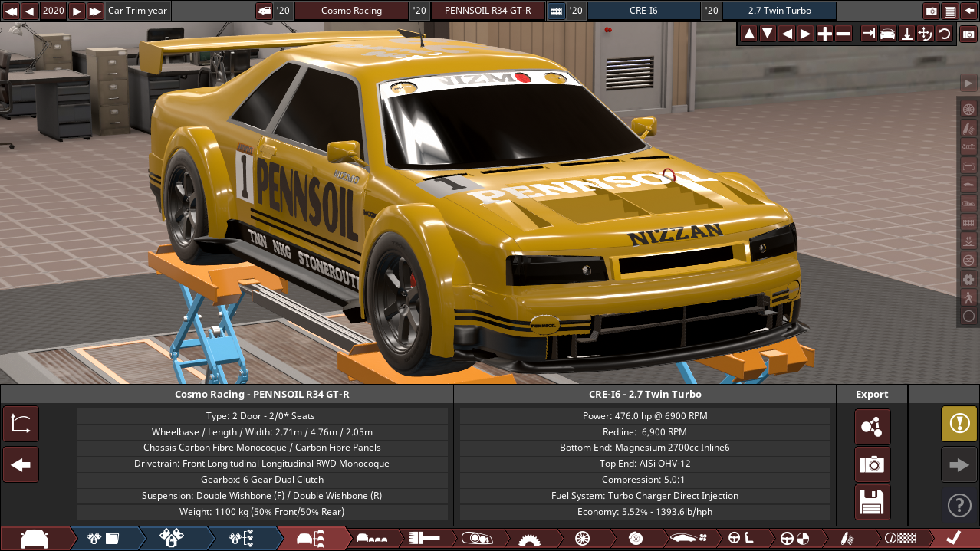Image resolution: width=980 pixels, height=551 pixels.
Task: Open the brakes disc tab
Action: pyautogui.click(x=634, y=539)
